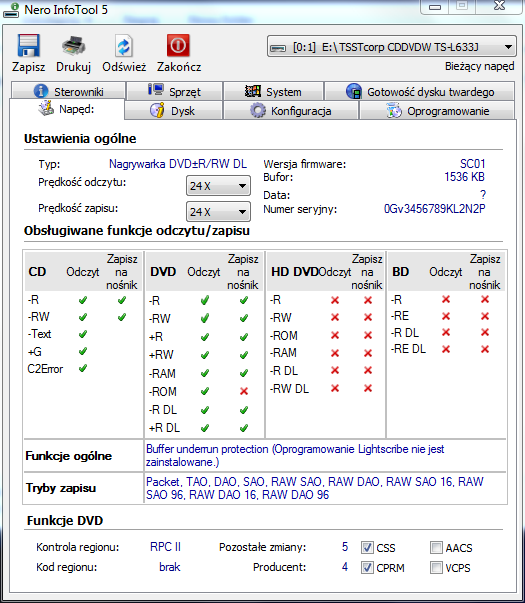This screenshot has width=525, height=603.
Task: Click the Zapisz label under the disk
Action: click(28, 67)
